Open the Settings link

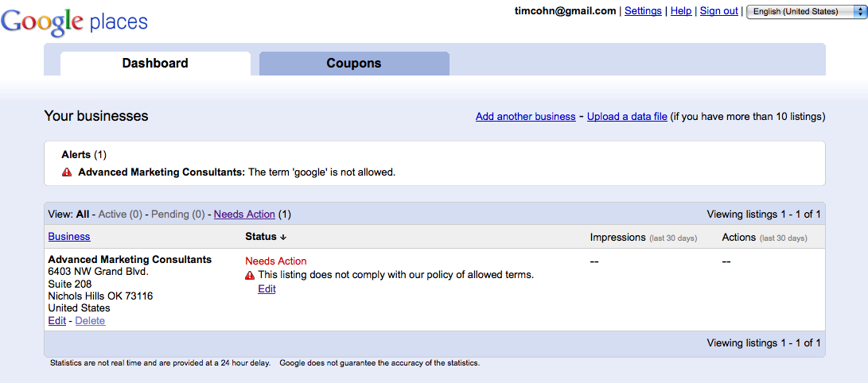click(643, 11)
